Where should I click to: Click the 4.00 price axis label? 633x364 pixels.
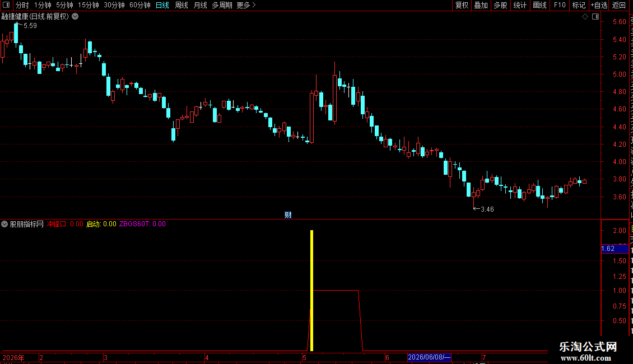click(619, 161)
